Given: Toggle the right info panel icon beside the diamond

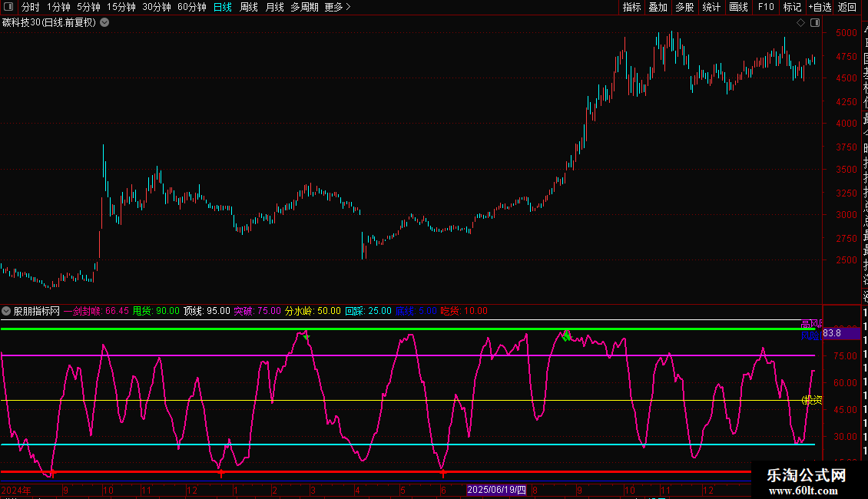Looking at the screenshot, I should click(x=815, y=23).
